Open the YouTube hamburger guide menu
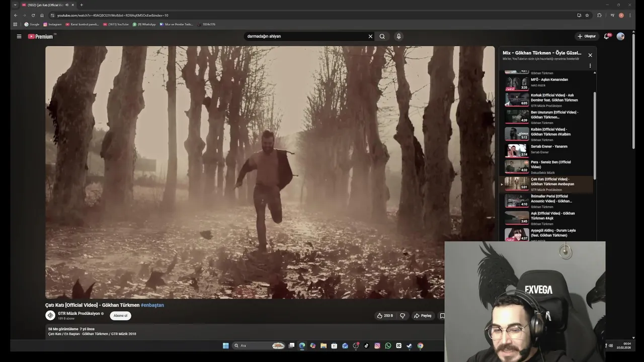 (x=19, y=36)
